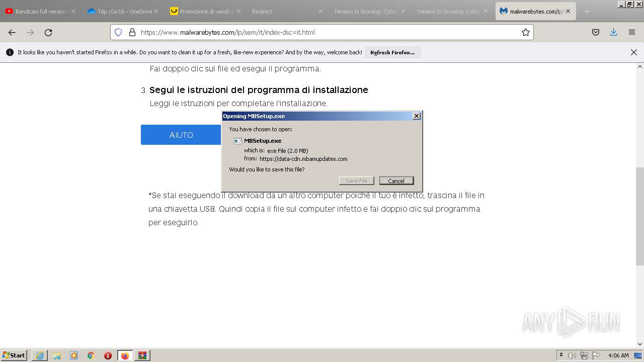Screen dimensions: 644x362
Task: Close the Opening MBSetup.exe dialog
Action: 417,116
